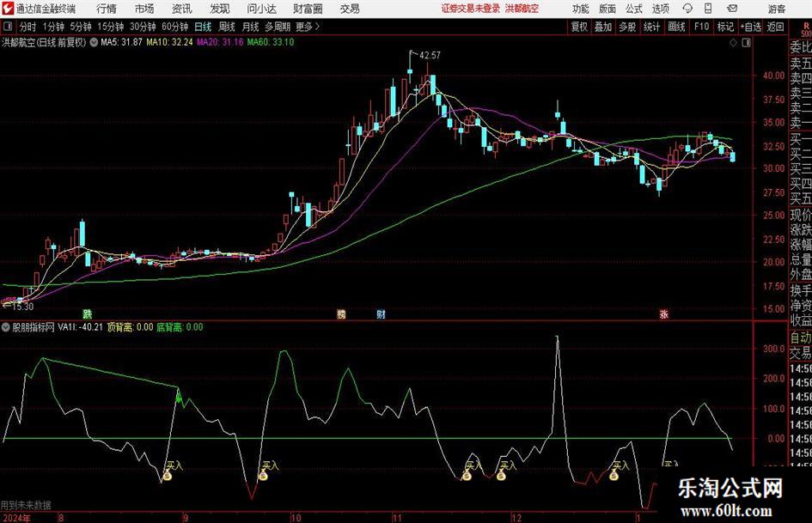Open the 发现 menu
The height and width of the screenshot is (523, 812).
220,9
